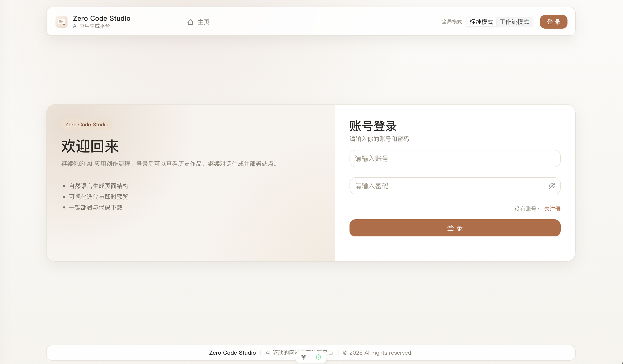Viewport: 623px width, 364px height.
Task: Switch global mode to 工作流模式
Action: (515, 22)
